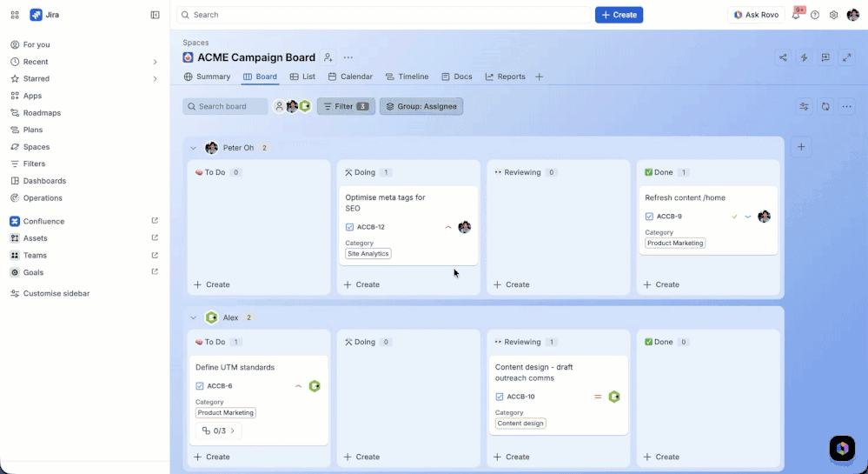Viewport: 868px width, 474px height.
Task: Click the ACCB-12 task type checkbox icon
Action: 349,227
